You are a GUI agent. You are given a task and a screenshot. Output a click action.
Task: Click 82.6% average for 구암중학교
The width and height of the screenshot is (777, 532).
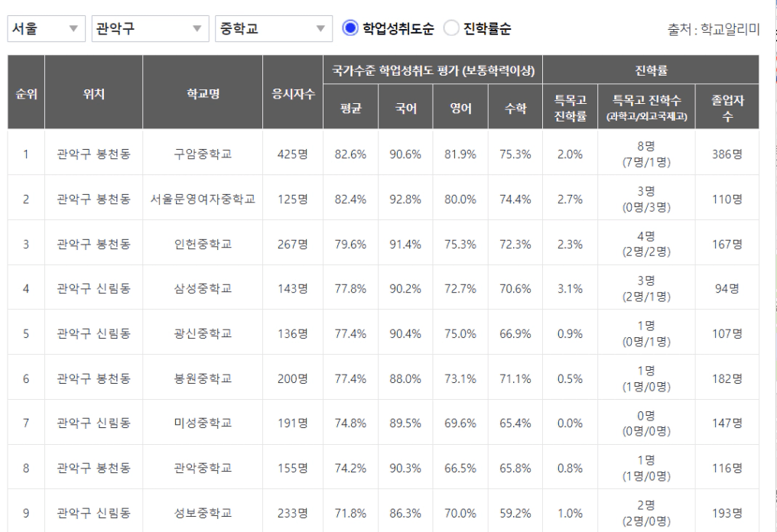tap(350, 154)
